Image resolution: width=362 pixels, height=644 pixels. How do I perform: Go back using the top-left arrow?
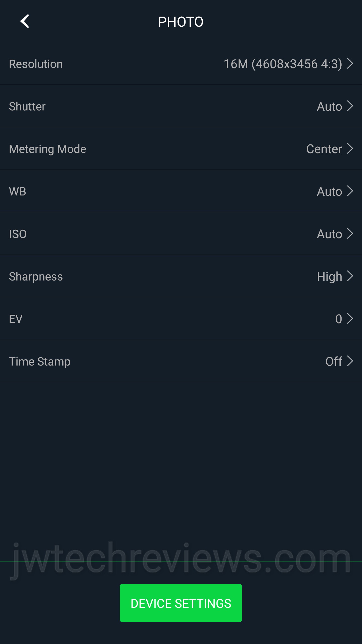(25, 21)
